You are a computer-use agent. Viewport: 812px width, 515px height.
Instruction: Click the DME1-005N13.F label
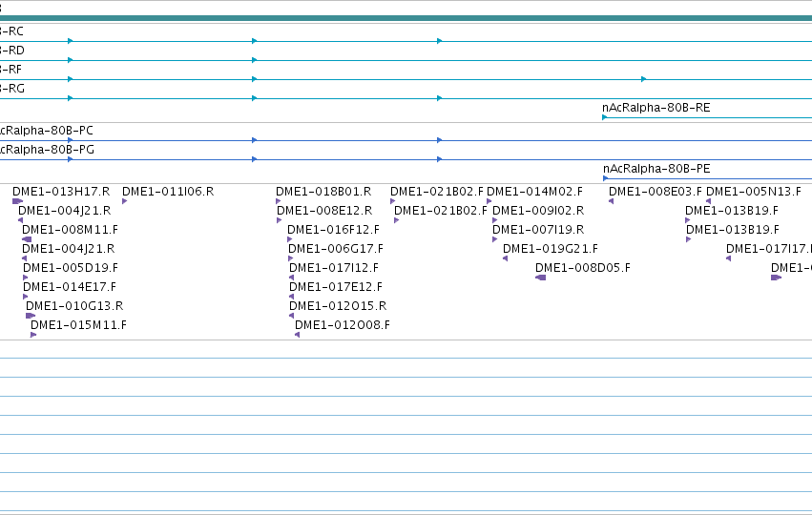[x=754, y=192]
